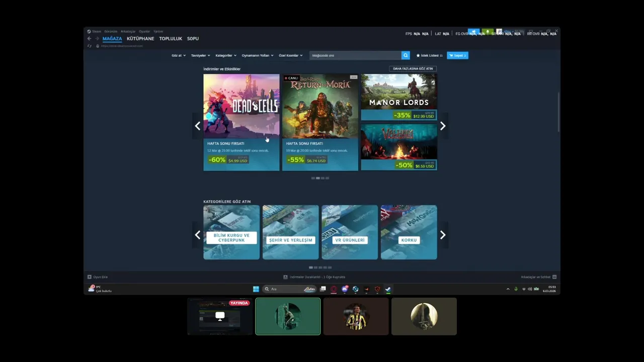Image resolution: width=644 pixels, height=362 pixels.
Task: Click the Return to Moria -55% discount badge
Action: point(296,159)
